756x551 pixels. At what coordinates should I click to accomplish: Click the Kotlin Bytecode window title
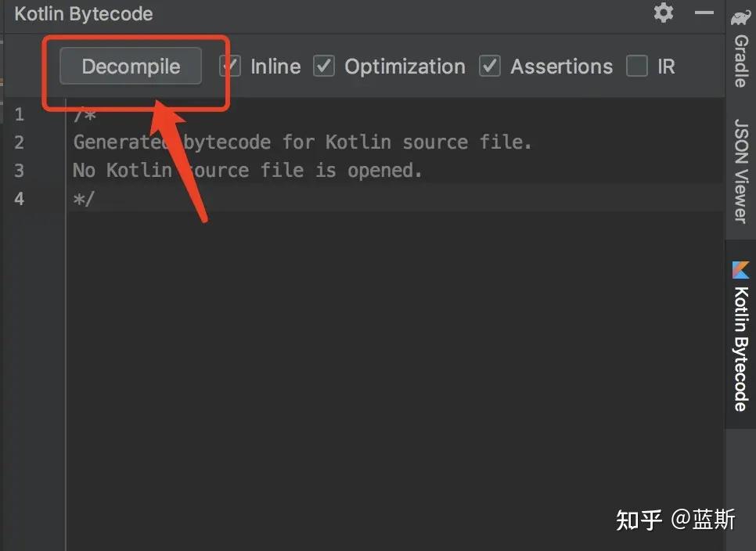click(x=83, y=13)
